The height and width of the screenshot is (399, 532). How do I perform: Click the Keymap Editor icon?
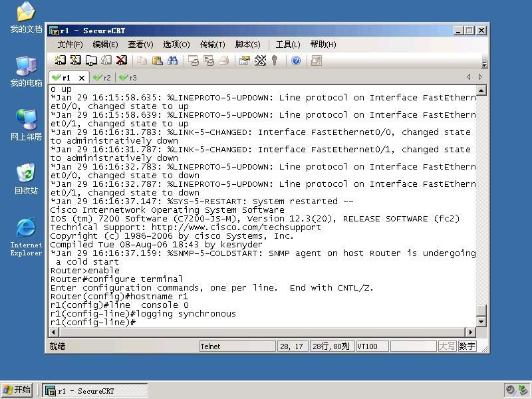coord(260,61)
